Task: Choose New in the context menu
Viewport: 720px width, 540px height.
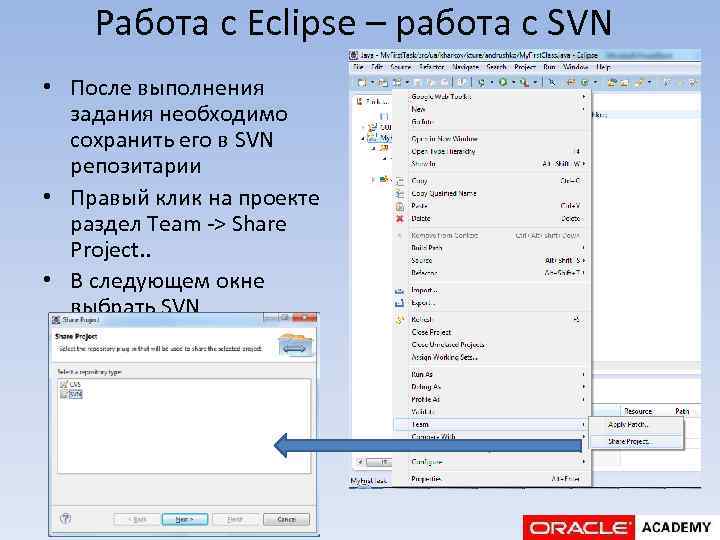Action: coord(491,109)
